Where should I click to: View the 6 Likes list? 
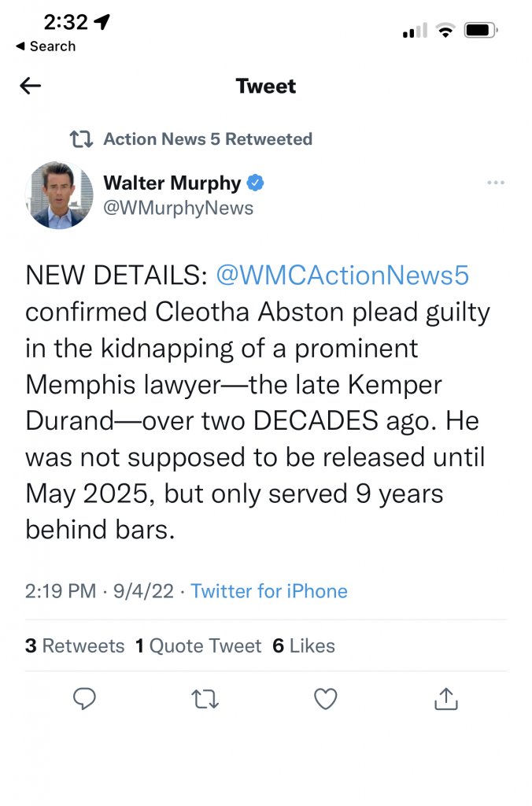pos(304,646)
